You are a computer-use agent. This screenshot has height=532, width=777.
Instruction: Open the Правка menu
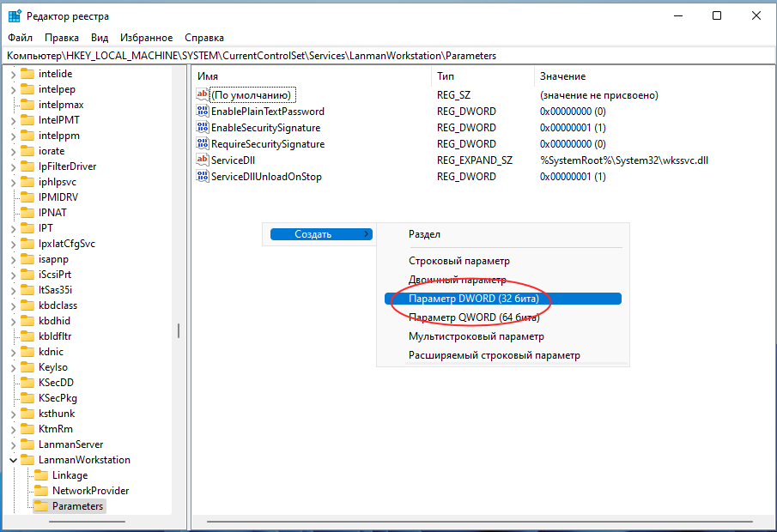[62, 38]
